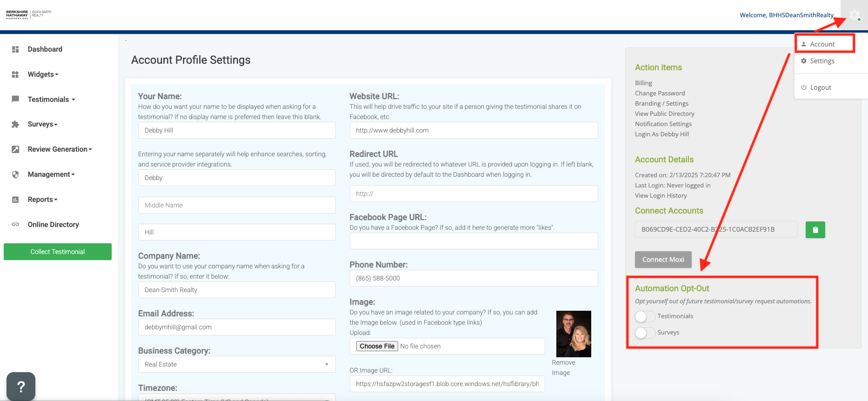The width and height of the screenshot is (868, 401).
Task: Click the profile photo thumbnail
Action: click(x=574, y=334)
